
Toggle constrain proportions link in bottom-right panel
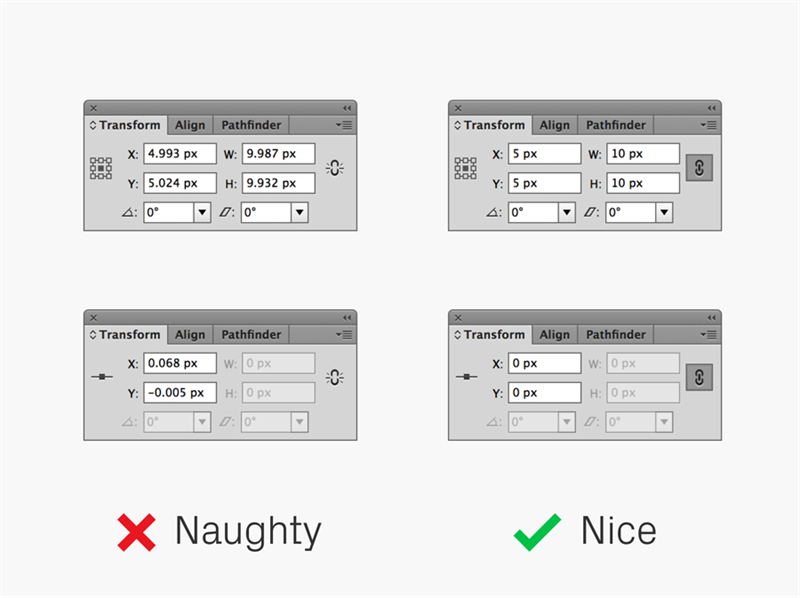[699, 378]
